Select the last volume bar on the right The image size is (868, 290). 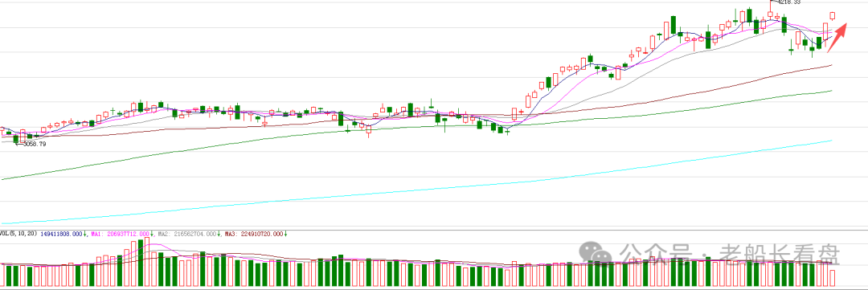(x=832, y=279)
